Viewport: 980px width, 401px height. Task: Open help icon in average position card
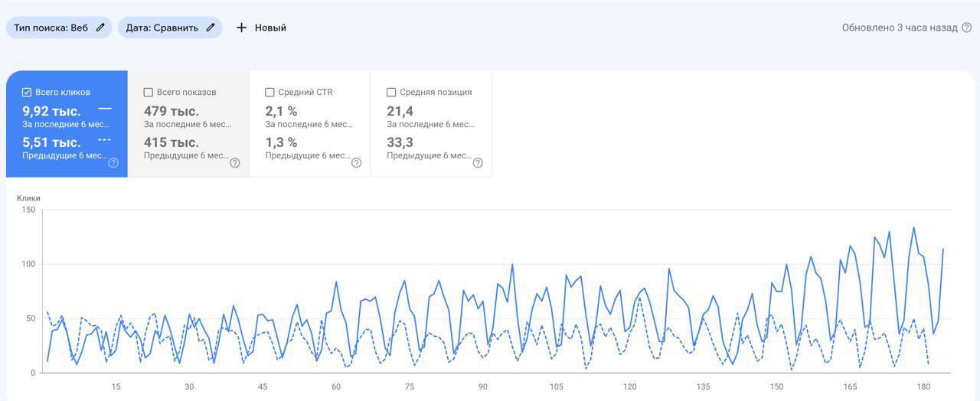478,162
